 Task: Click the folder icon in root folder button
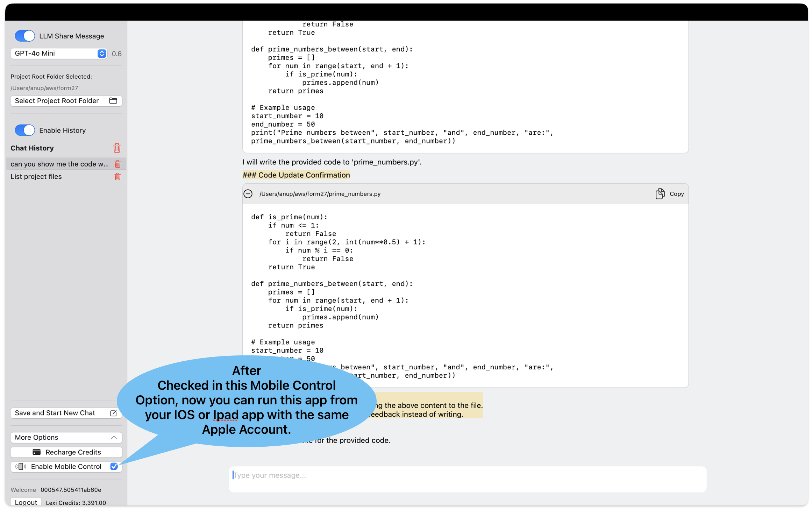[x=113, y=101]
